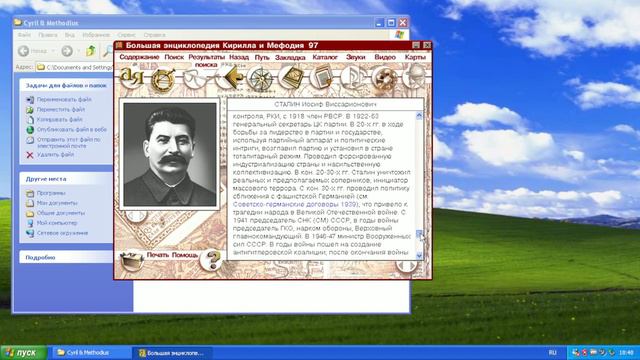640x360 pixels.
Task: Click Опубликовать файл в вебе
Action: [x=72, y=129]
